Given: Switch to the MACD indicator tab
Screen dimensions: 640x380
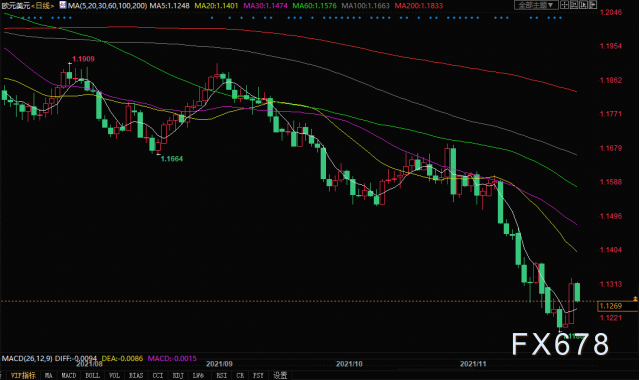Looking at the screenshot, I should 69,376.
